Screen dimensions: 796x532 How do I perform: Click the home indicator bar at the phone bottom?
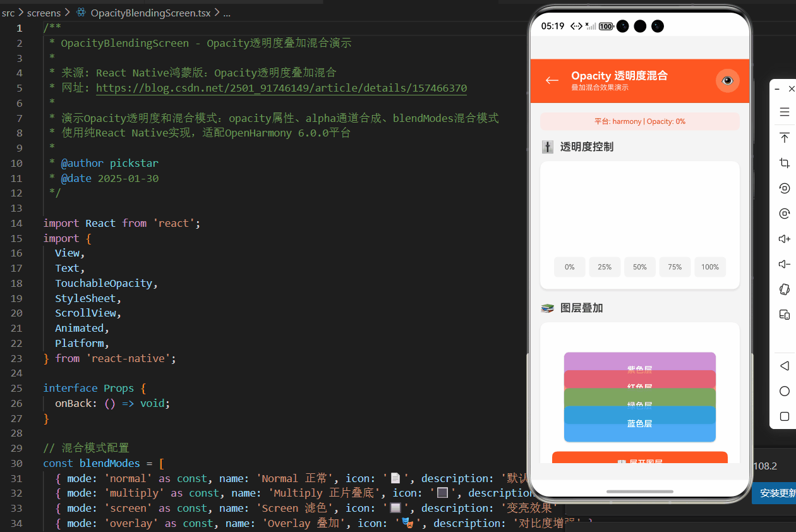tap(640, 491)
